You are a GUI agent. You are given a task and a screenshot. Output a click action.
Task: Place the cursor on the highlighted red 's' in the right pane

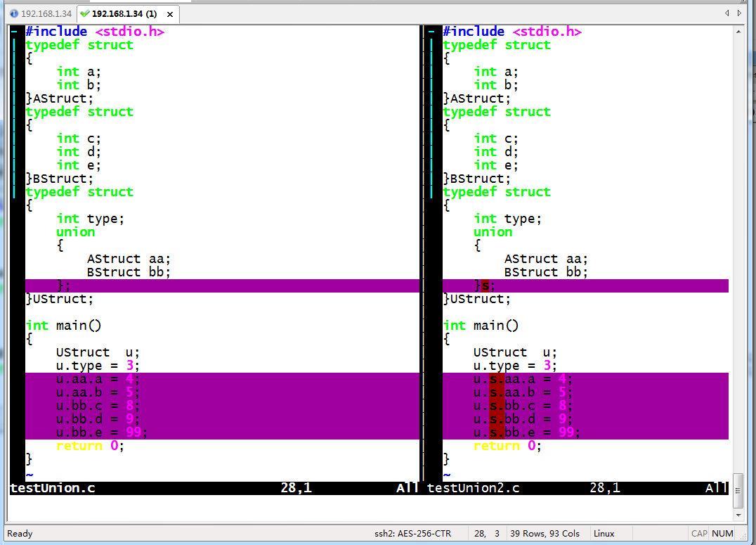(485, 286)
